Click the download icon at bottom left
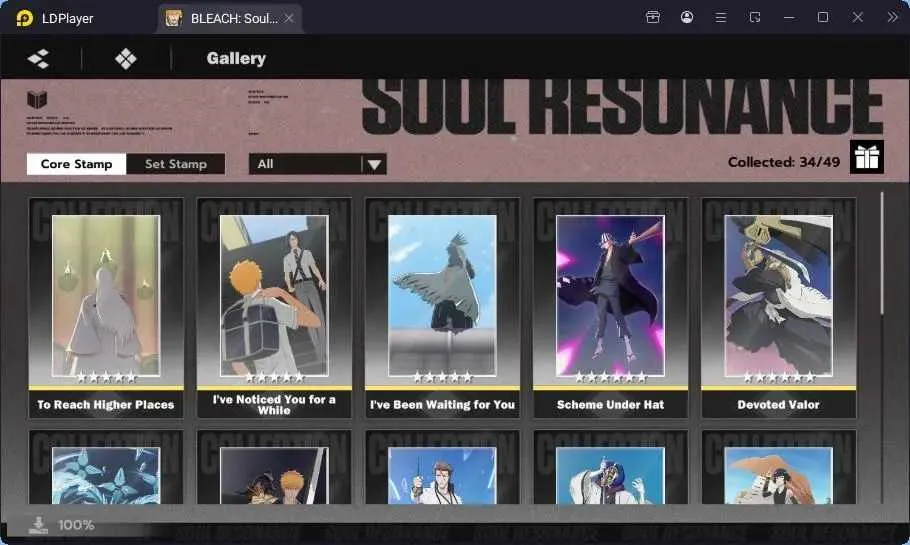Image resolution: width=910 pixels, height=545 pixels. (x=38, y=525)
